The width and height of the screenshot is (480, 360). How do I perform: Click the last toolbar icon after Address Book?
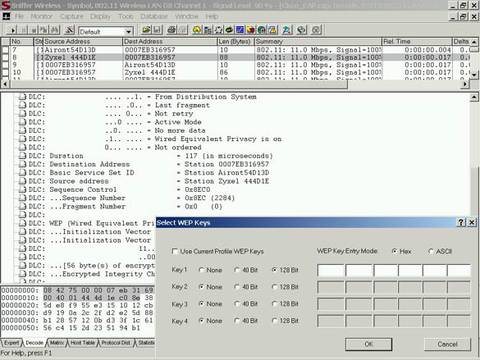316,30
